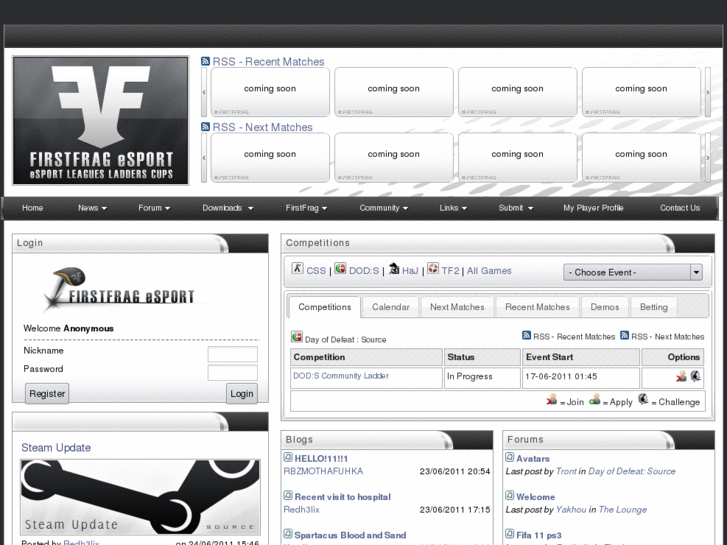Expand the Community menu
Screen dimensions: 727x545
click(383, 208)
